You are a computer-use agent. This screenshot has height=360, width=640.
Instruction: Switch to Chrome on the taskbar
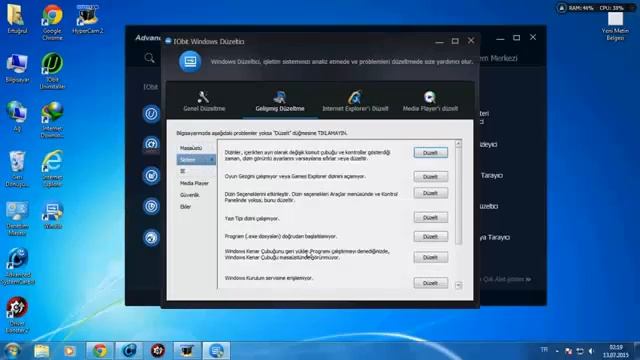tap(100, 351)
